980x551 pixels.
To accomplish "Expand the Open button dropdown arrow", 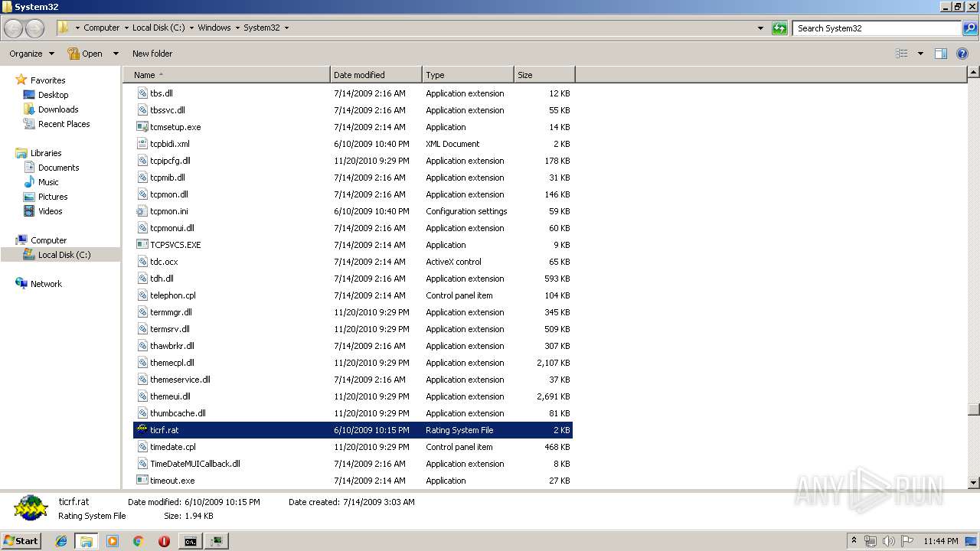I will (116, 54).
